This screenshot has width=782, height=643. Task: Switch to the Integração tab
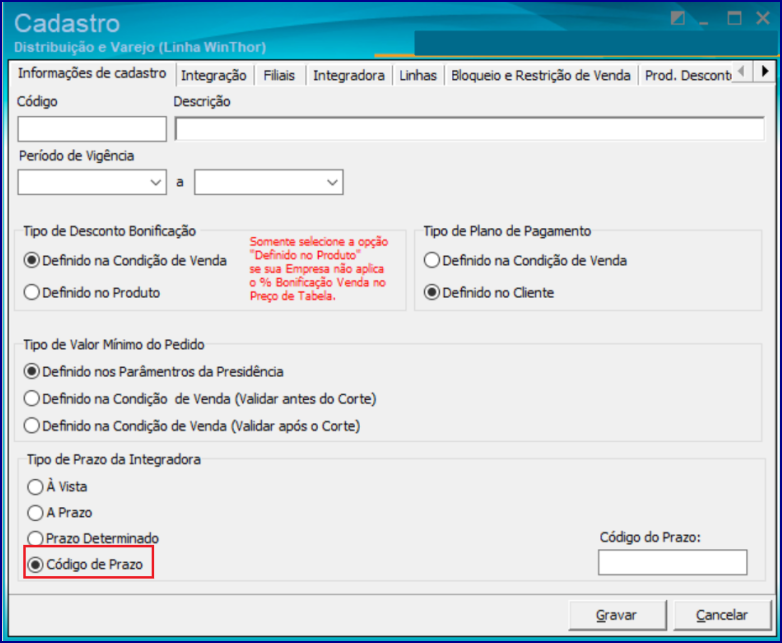click(x=213, y=75)
